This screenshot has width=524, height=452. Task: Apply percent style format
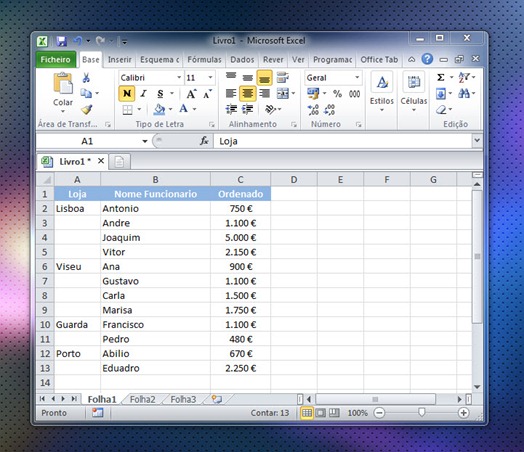[338, 94]
